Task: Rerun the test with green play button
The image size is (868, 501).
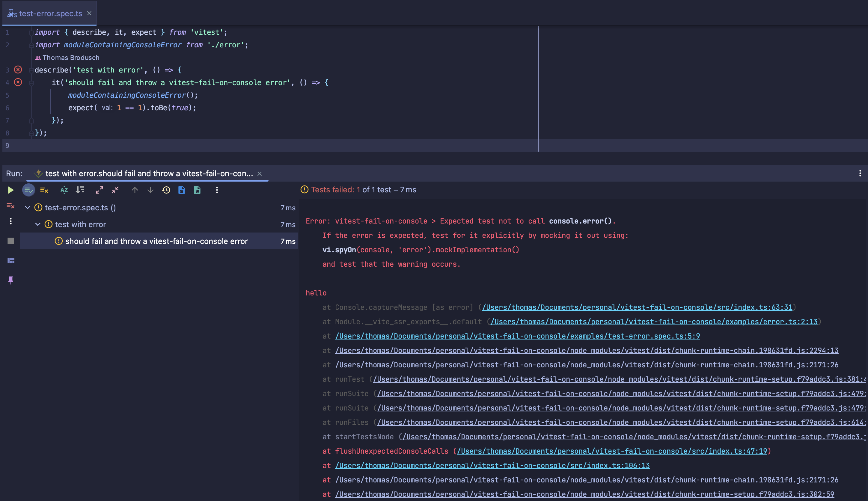Action: point(10,190)
